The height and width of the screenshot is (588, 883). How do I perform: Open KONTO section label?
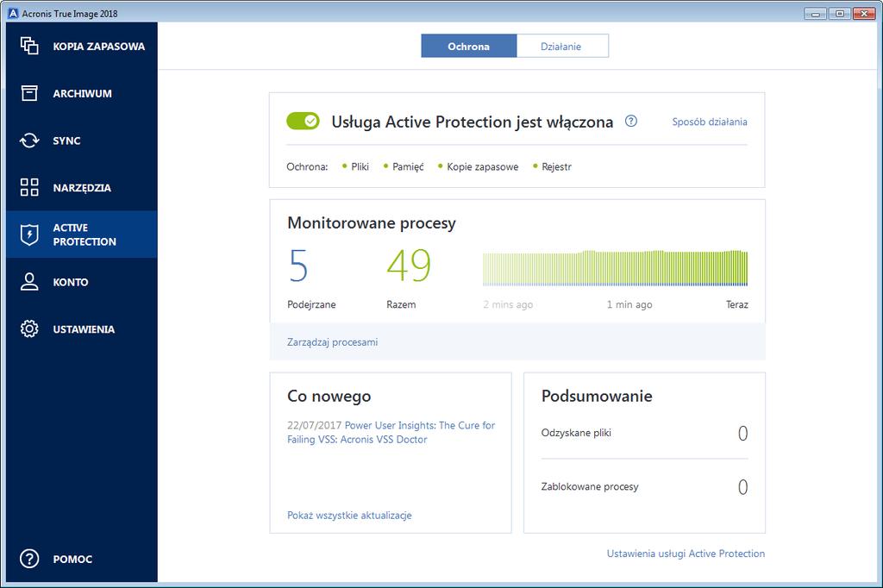[x=71, y=282]
